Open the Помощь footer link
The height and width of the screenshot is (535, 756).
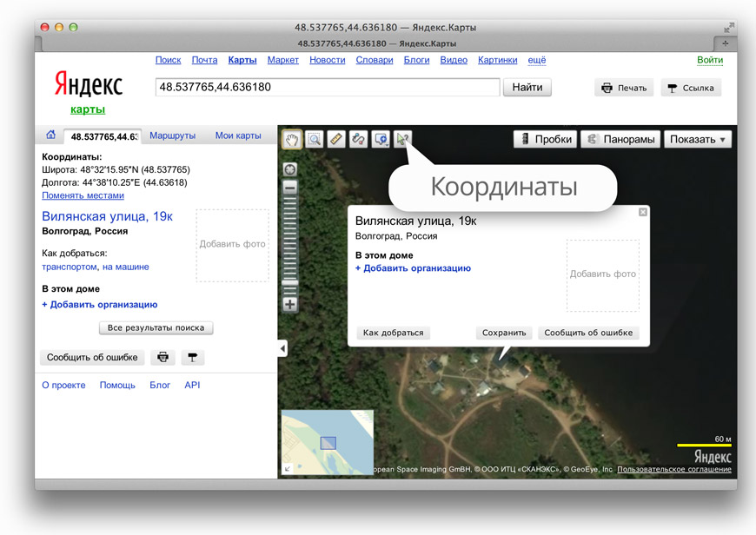click(x=117, y=385)
